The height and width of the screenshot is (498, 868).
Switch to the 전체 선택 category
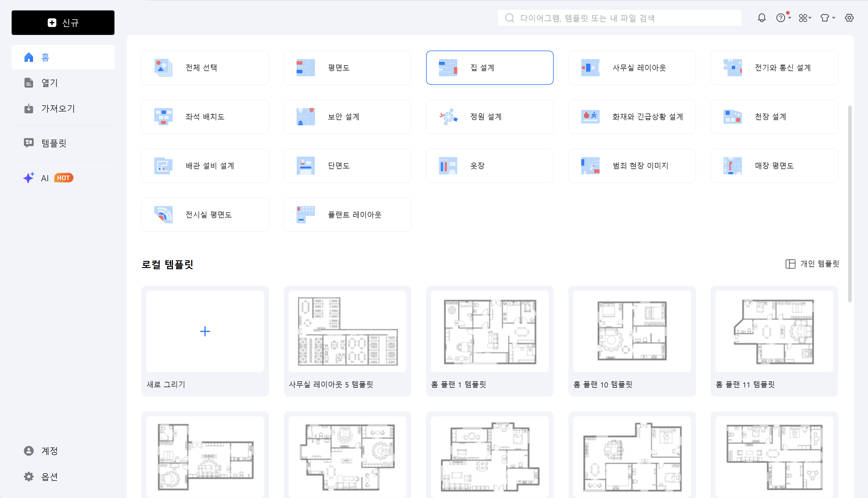[205, 67]
